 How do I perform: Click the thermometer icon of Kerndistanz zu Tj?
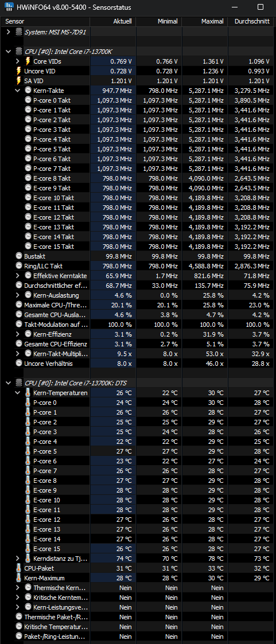[28, 558]
